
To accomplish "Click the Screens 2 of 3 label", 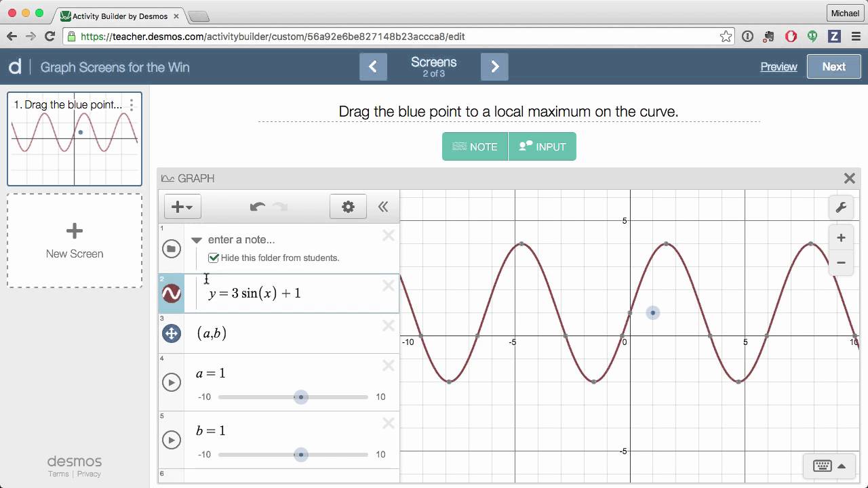I will (434, 66).
